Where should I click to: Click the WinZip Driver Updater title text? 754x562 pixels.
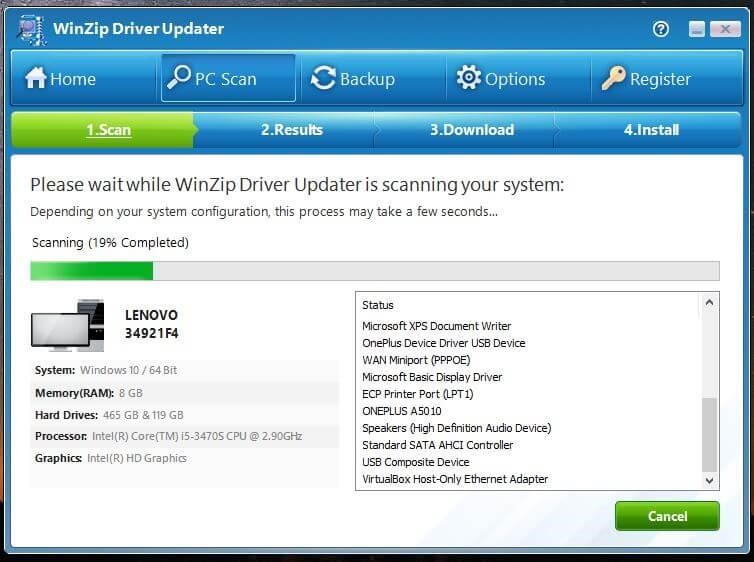pyautogui.click(x=138, y=29)
